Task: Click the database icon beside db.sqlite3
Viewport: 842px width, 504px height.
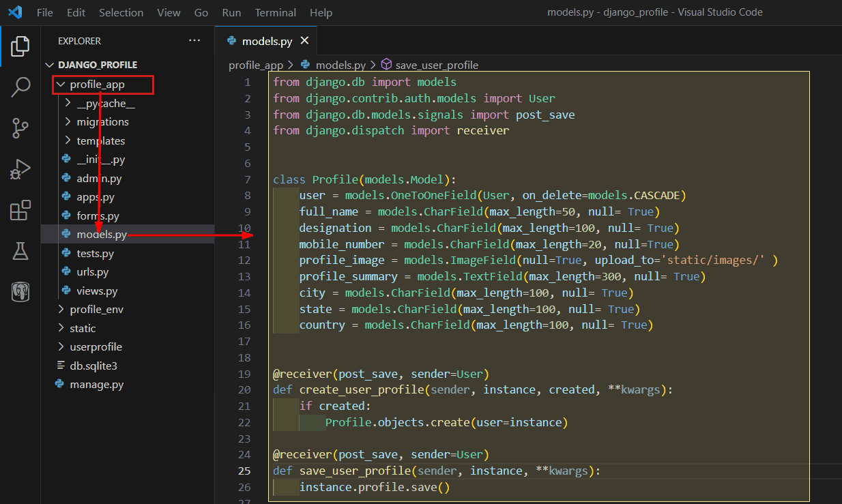Action: tap(60, 365)
